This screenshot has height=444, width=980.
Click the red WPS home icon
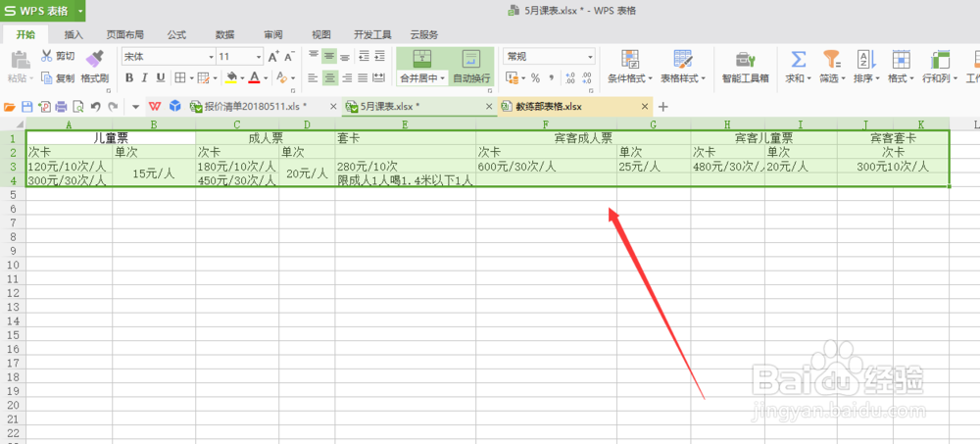coord(155,106)
